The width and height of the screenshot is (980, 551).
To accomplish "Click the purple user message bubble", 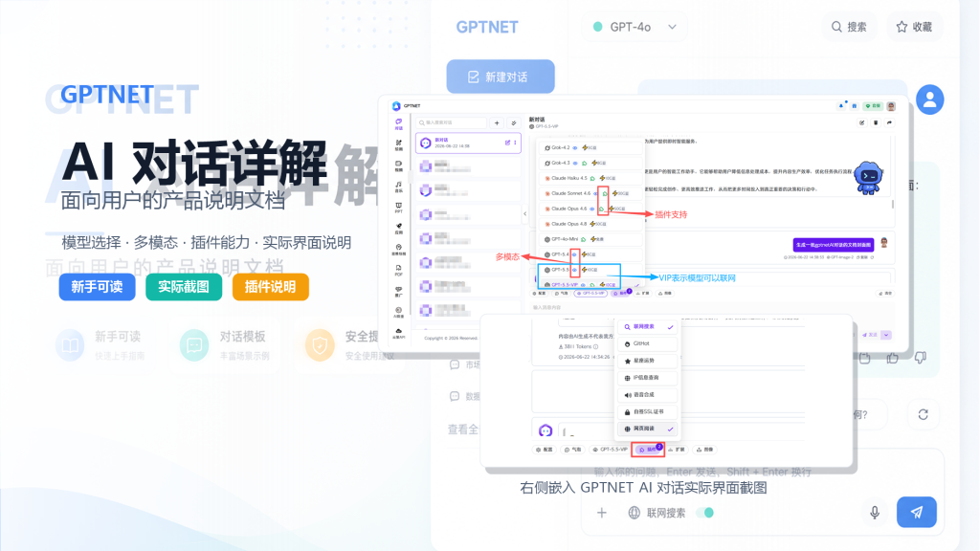I will [x=834, y=245].
